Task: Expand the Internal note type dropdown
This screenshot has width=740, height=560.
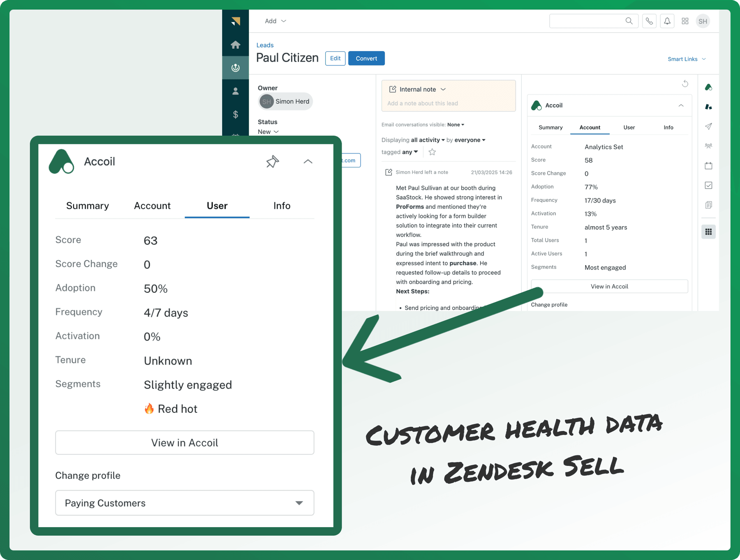Action: coord(423,89)
